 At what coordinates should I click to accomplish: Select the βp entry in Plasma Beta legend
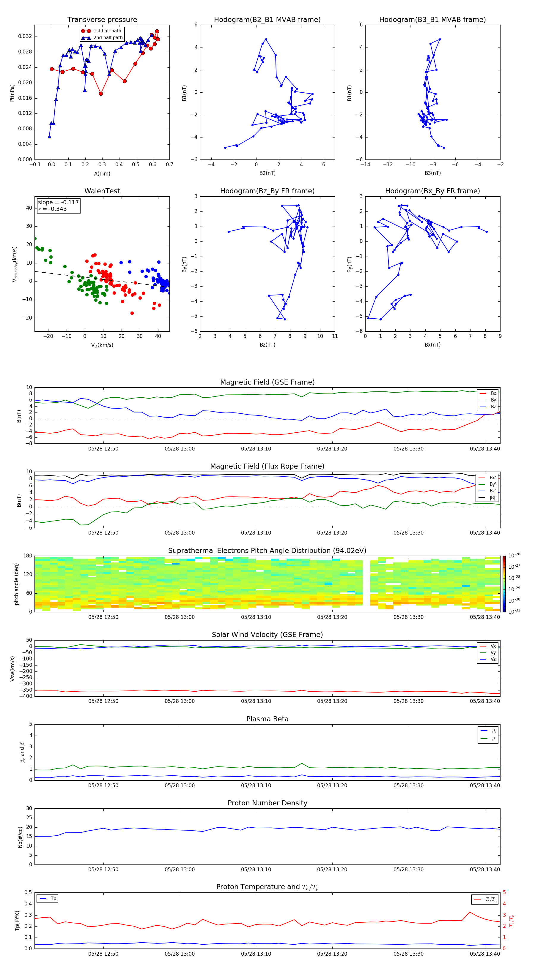pos(489,731)
